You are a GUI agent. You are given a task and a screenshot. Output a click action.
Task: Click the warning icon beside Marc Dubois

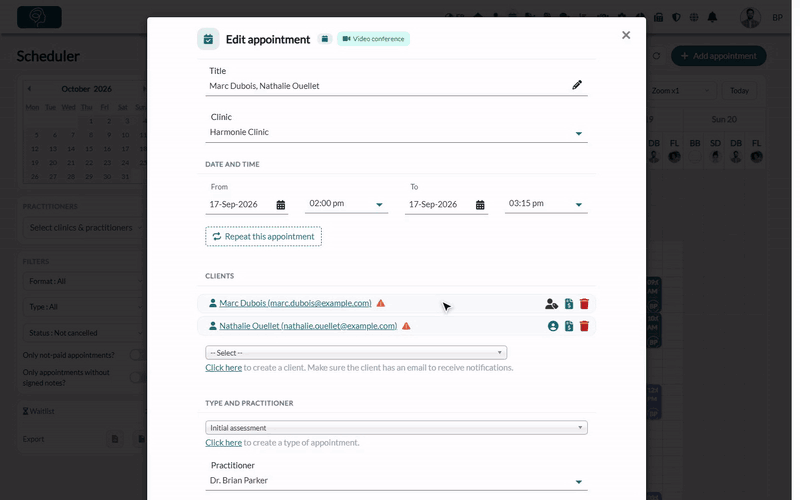tap(381, 303)
